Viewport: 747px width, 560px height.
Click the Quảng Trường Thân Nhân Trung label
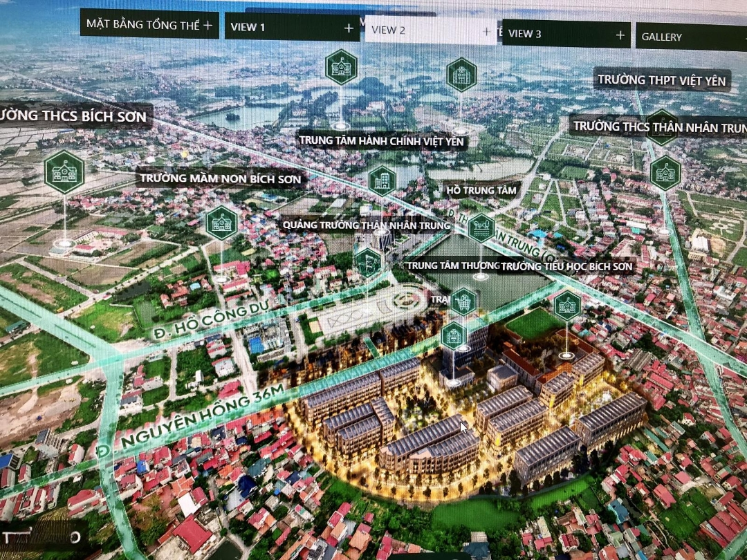366,225
